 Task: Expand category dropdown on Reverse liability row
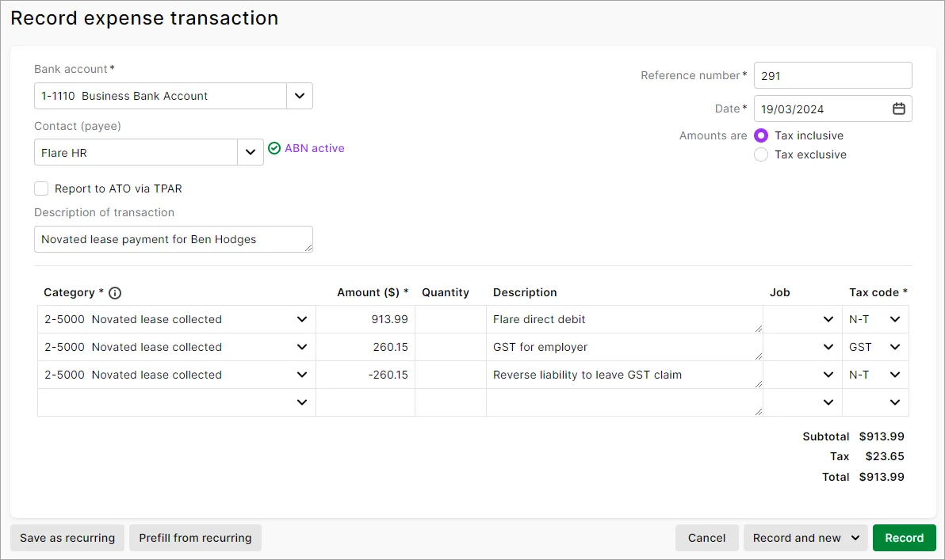302,375
